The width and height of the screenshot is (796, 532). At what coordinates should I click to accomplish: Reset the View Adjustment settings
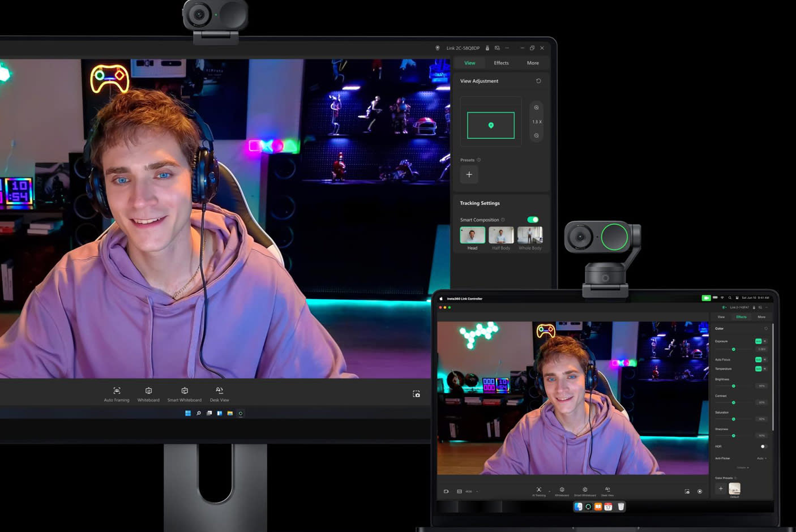click(x=538, y=81)
